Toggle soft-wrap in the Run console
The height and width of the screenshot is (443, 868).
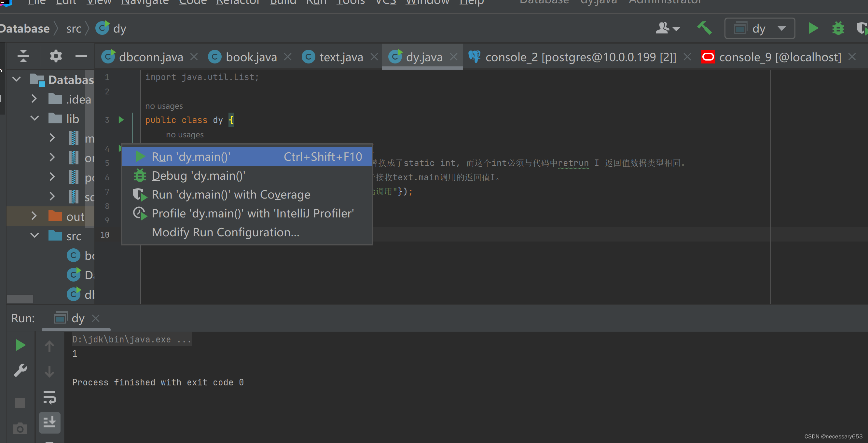click(x=50, y=397)
